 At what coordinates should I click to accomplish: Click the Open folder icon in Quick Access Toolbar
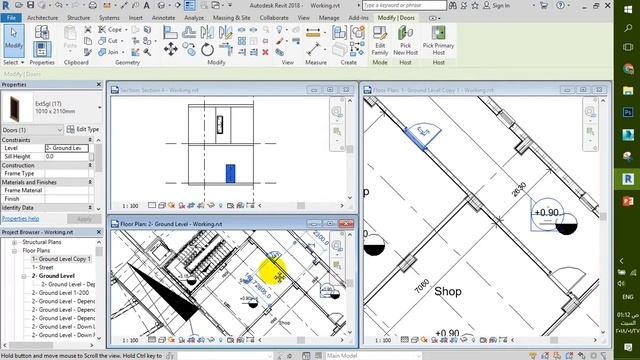coord(19,5)
